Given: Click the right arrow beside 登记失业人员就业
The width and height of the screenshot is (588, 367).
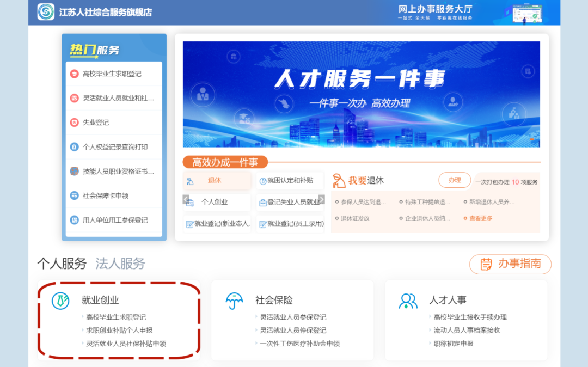Looking at the screenshot, I should [x=322, y=200].
